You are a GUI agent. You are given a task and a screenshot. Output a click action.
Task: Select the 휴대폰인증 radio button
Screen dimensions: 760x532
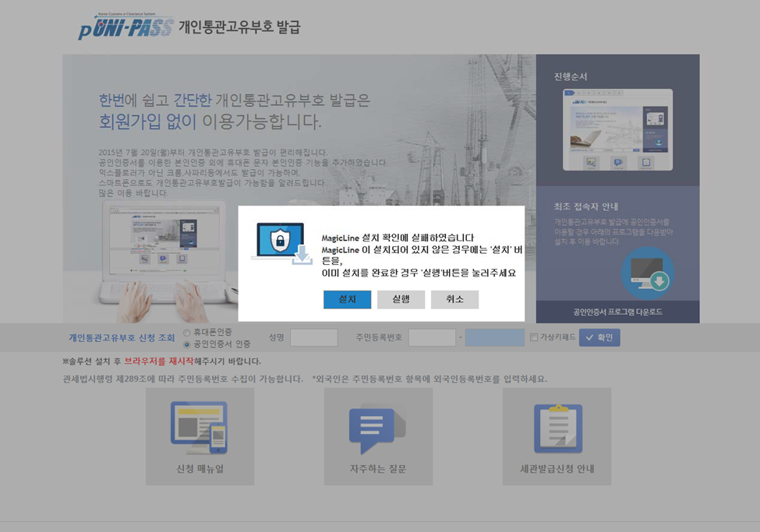[x=187, y=333]
